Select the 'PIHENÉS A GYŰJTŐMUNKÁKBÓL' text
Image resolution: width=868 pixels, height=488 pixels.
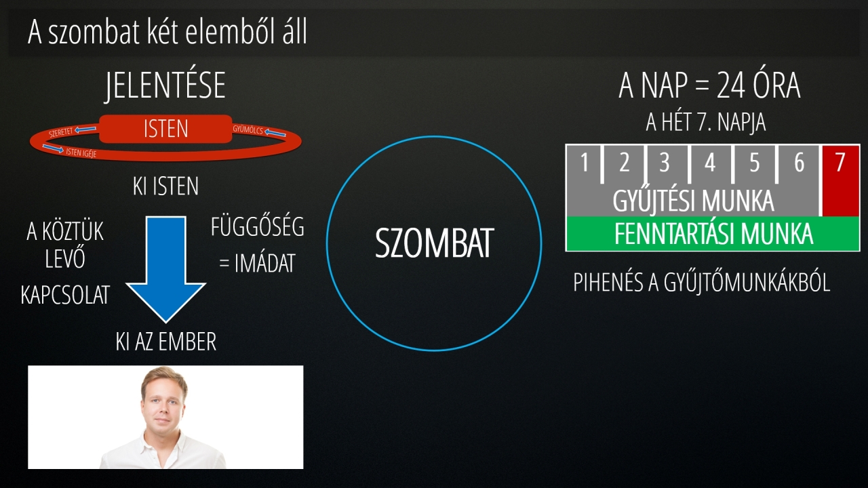tap(702, 283)
